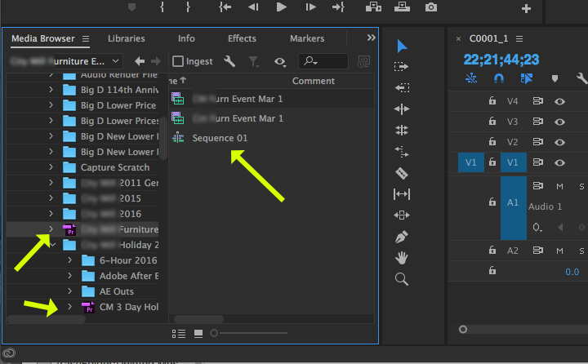Expand the AE Outs folder

(x=69, y=291)
